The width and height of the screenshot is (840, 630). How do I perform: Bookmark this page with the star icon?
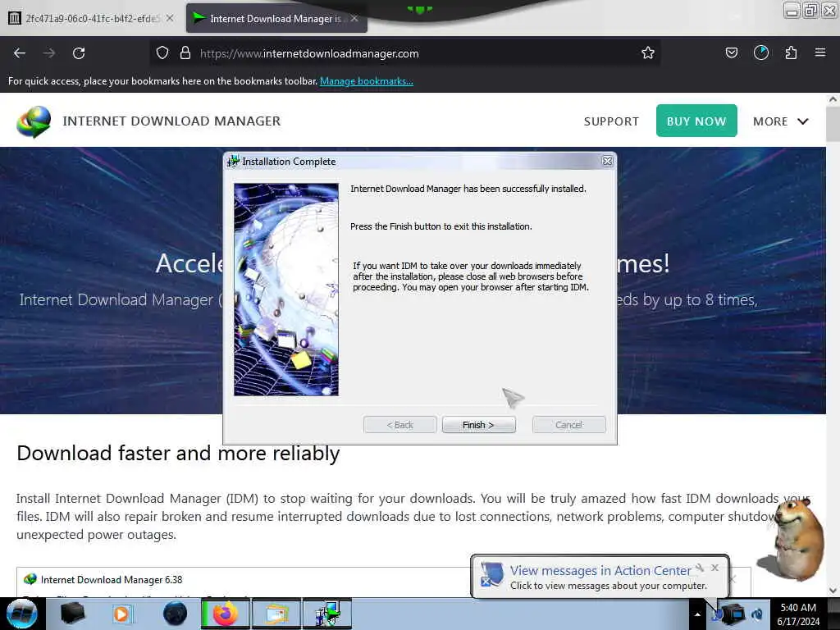[x=648, y=53]
